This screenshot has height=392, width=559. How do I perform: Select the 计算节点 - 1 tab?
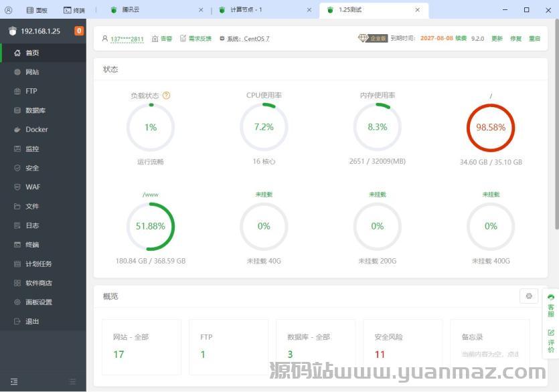click(266, 10)
